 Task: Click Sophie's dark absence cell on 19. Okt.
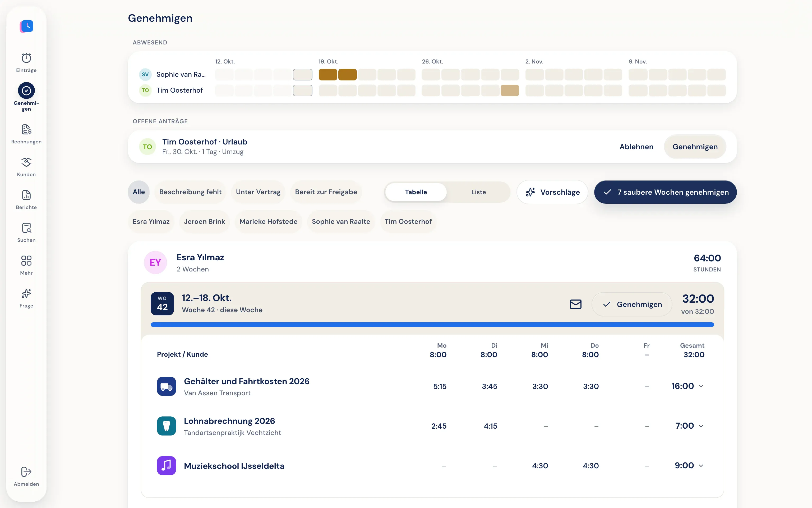tap(327, 75)
